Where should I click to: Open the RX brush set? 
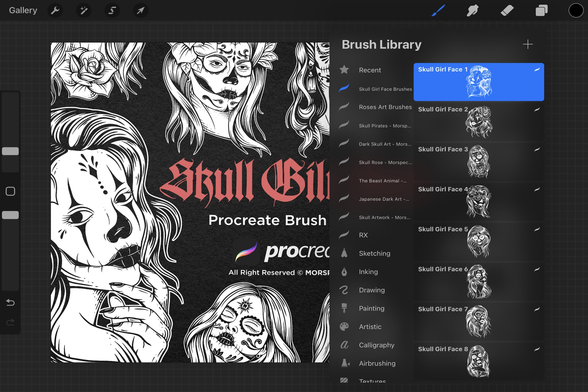pyautogui.click(x=376, y=235)
